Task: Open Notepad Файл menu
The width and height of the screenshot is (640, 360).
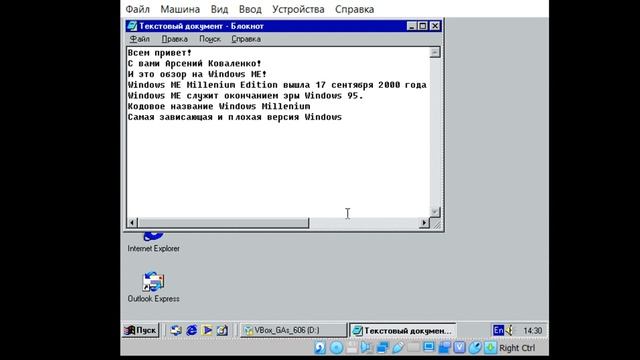Action: coord(140,39)
